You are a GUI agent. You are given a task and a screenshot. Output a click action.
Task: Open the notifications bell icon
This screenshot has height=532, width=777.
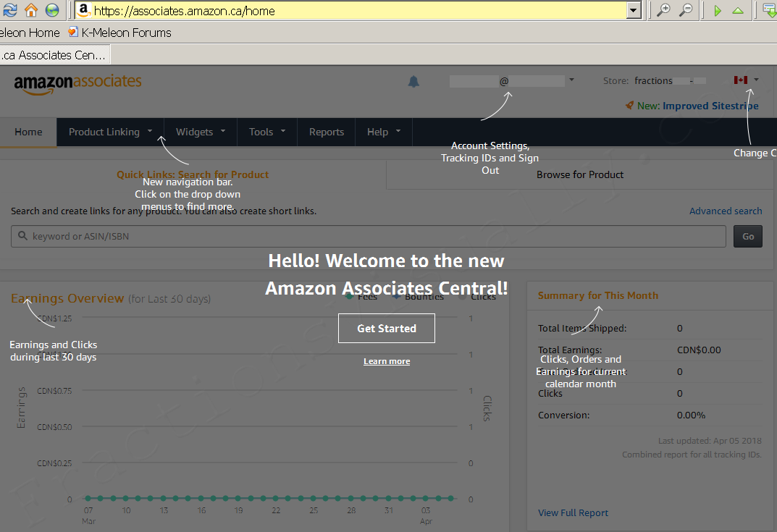pyautogui.click(x=413, y=82)
